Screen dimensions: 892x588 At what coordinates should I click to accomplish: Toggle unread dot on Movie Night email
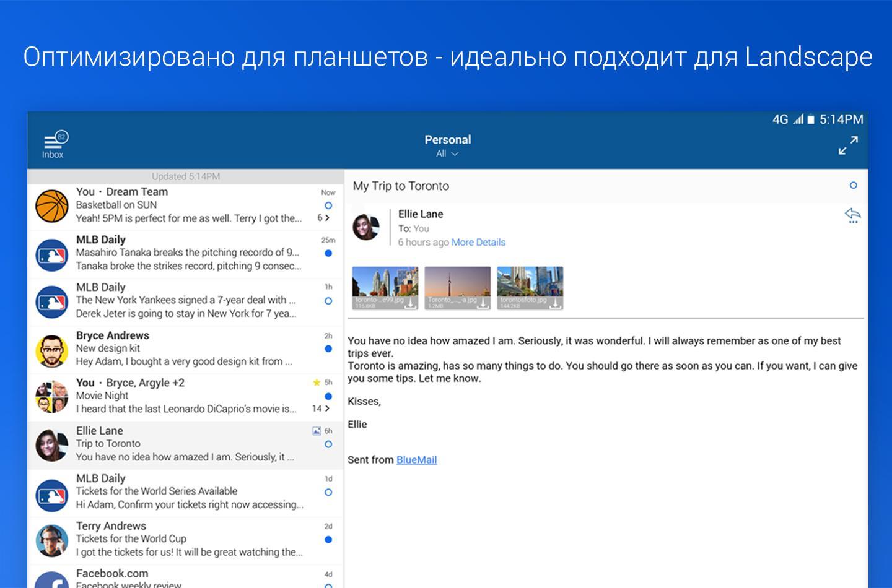pos(328,396)
